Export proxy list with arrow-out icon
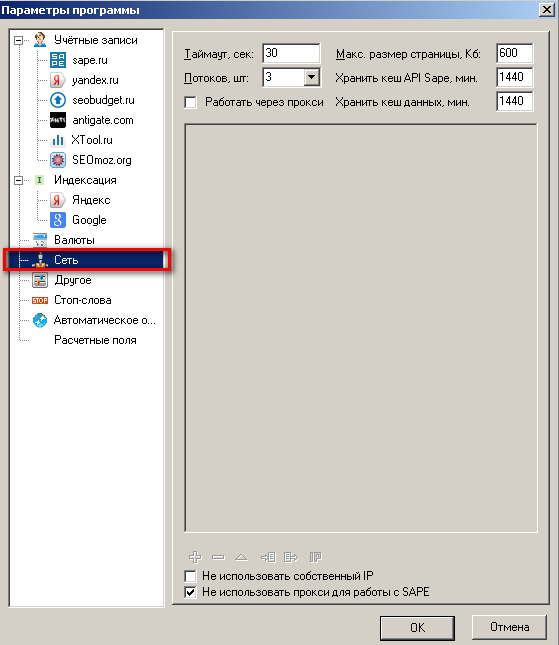Image resolution: width=559 pixels, height=645 pixels. pyautogui.click(x=291, y=557)
